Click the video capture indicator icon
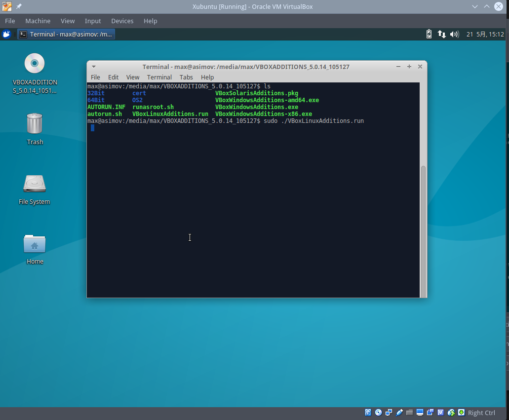 click(x=430, y=413)
